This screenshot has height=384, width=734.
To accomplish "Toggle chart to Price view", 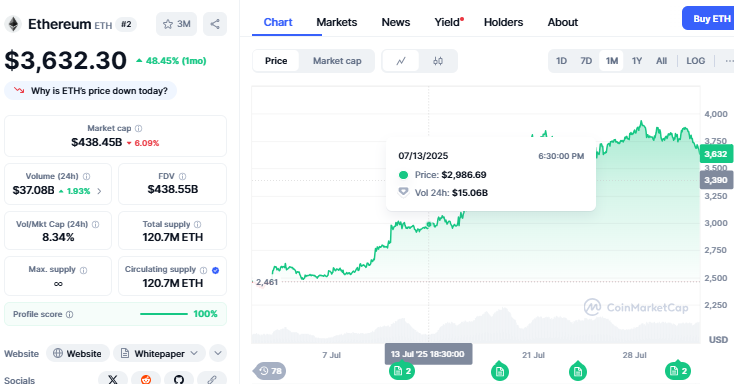I will point(276,61).
